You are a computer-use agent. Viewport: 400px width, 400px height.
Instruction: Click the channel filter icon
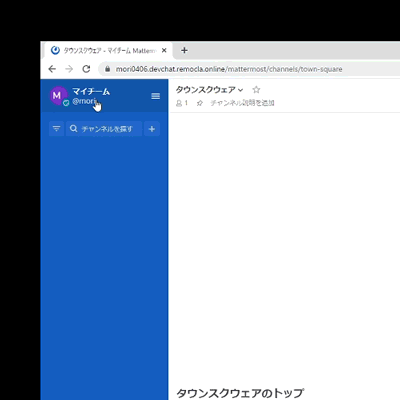coord(56,129)
